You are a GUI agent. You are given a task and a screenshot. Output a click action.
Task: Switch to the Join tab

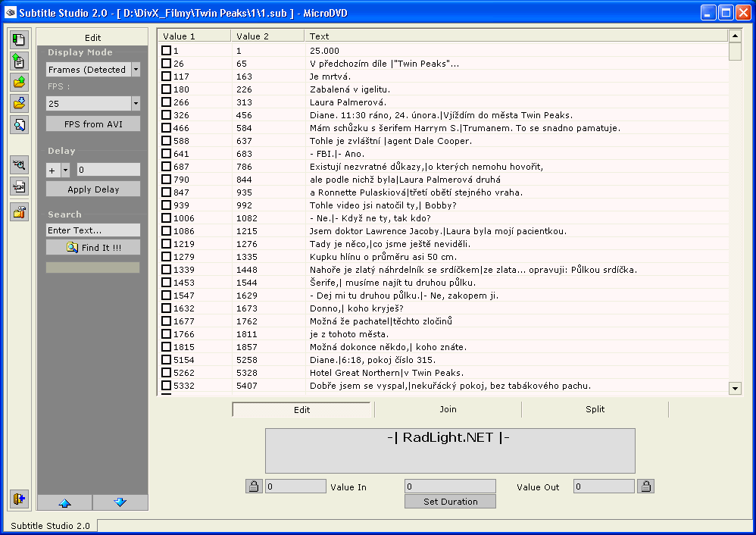(x=448, y=409)
